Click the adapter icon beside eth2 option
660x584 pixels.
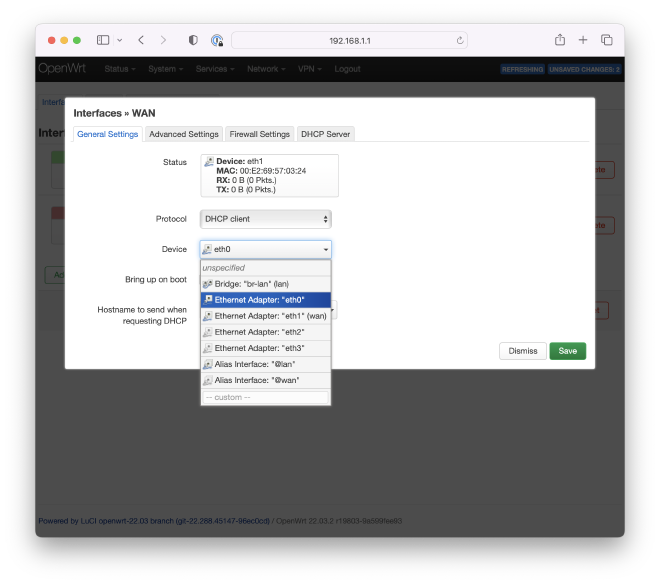tap(208, 332)
